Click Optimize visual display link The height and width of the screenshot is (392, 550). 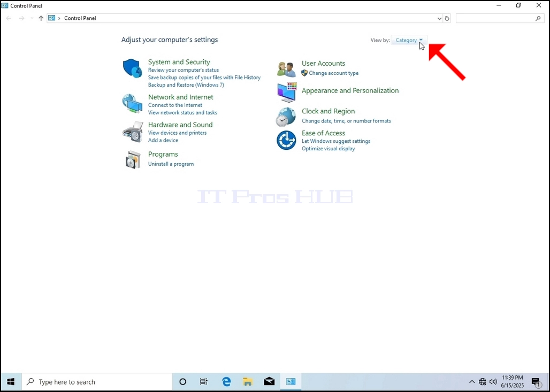[329, 149]
